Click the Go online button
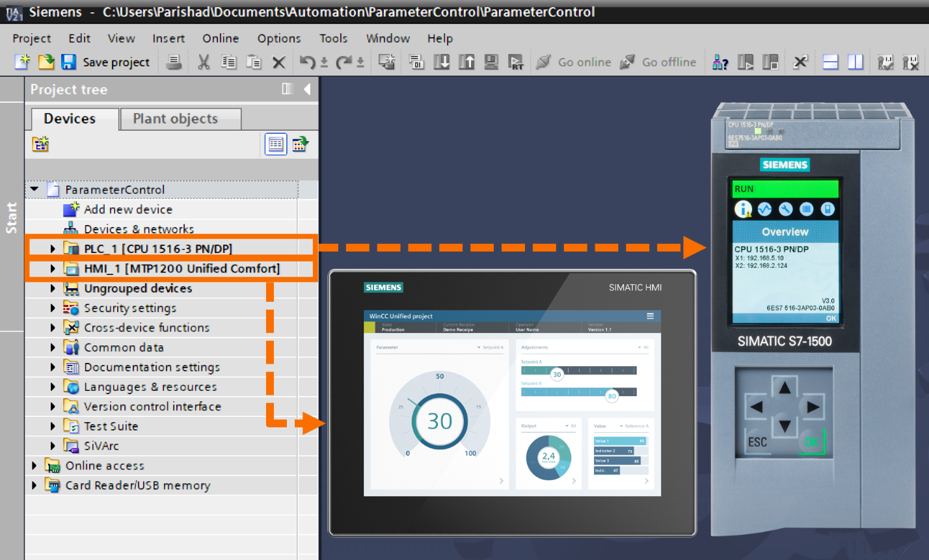Viewport: 929px width, 560px height. coord(573,62)
